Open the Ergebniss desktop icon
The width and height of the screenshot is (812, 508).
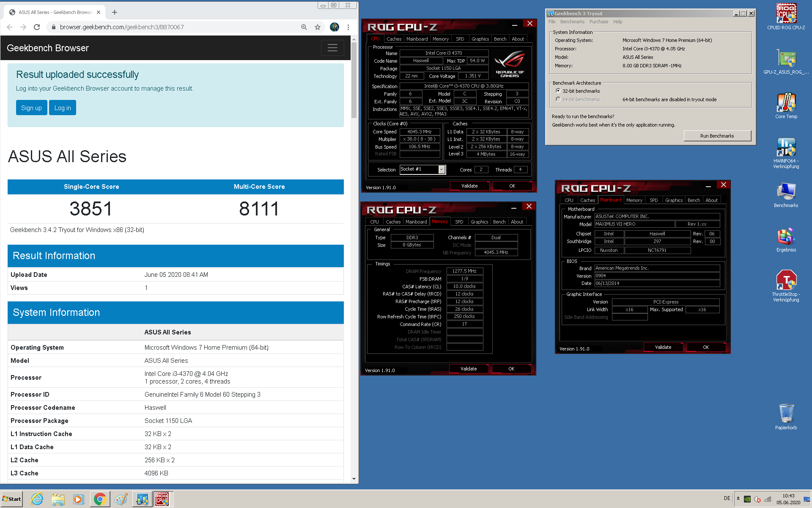click(786, 240)
